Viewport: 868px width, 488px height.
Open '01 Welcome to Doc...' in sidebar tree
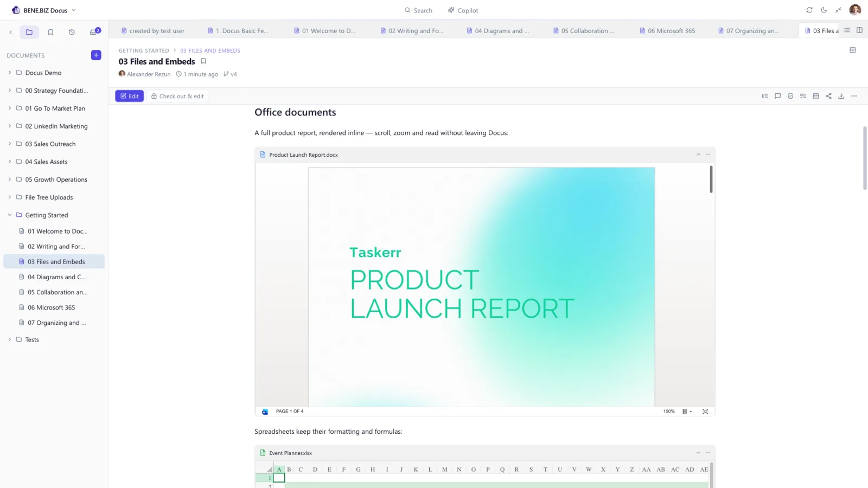[x=54, y=231]
